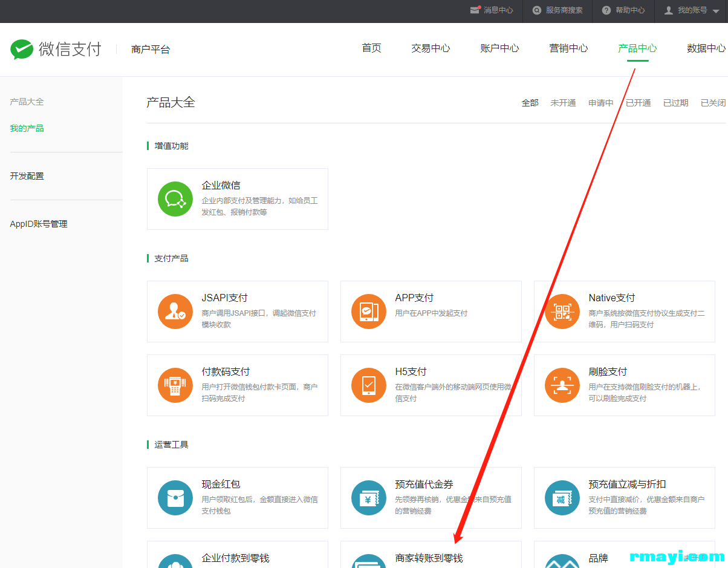The height and width of the screenshot is (568, 728).
Task: Click the 帮助中心 question mark icon
Action: click(606, 10)
